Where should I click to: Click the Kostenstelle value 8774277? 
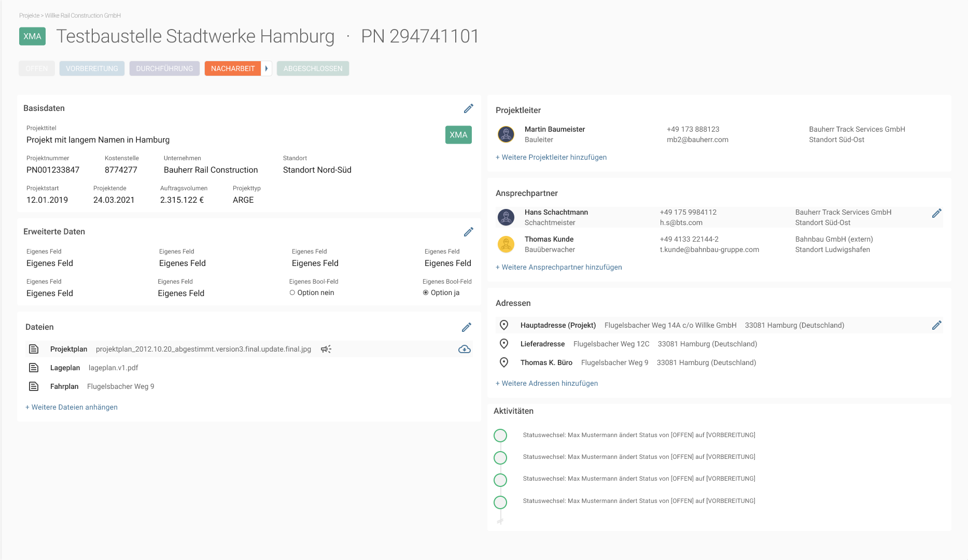pos(121,170)
